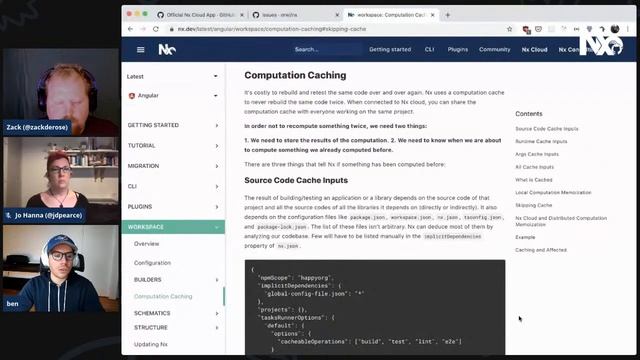The image size is (640, 360).
Task: Open CLI in top navigation
Action: [429, 49]
